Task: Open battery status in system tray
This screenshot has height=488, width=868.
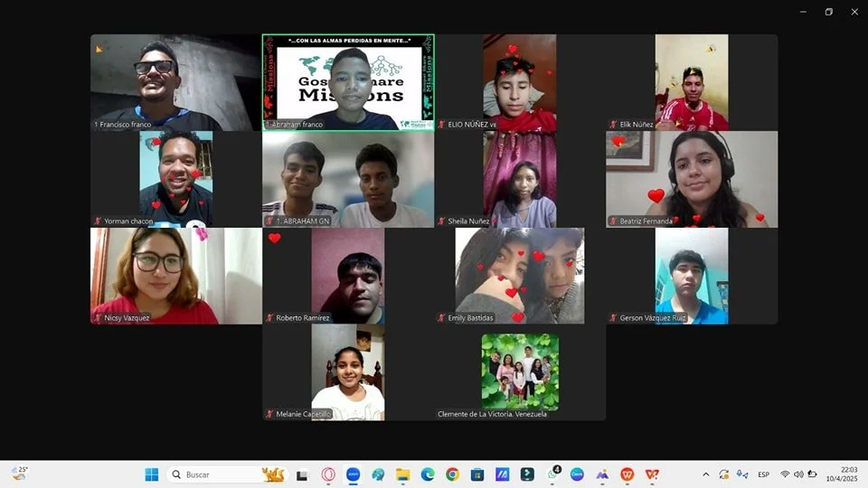Action: pyautogui.click(x=812, y=474)
